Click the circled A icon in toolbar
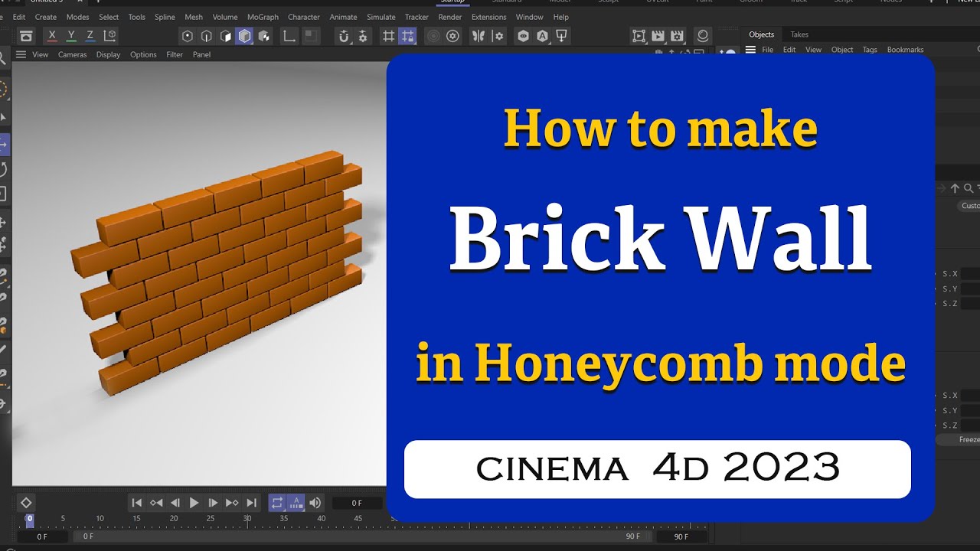Image resolution: width=980 pixels, height=551 pixels. point(542,36)
